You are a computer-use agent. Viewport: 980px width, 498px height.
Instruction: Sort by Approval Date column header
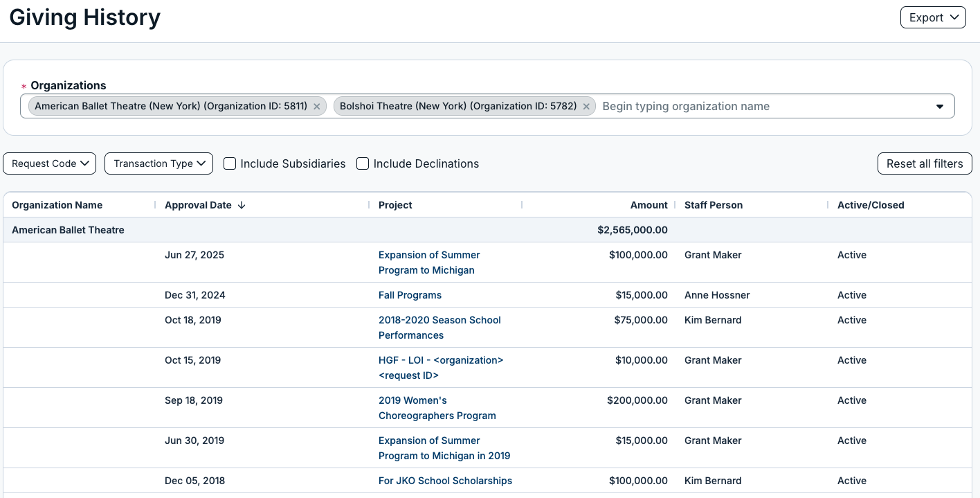tap(198, 205)
